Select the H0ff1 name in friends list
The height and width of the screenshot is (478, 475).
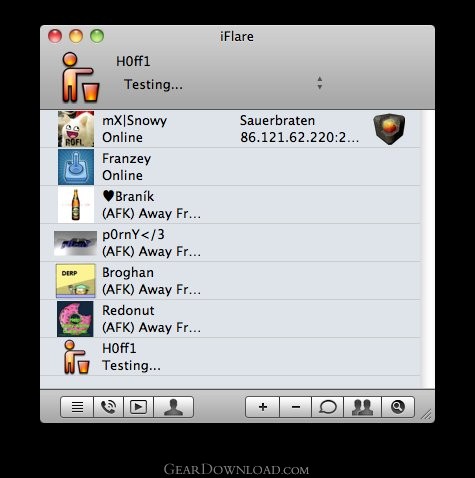pyautogui.click(x=119, y=349)
